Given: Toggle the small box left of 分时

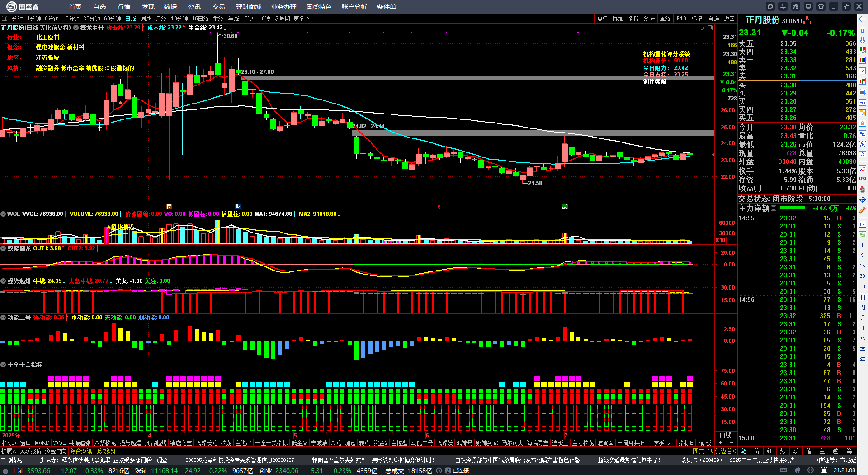Looking at the screenshot, I should click(5, 19).
